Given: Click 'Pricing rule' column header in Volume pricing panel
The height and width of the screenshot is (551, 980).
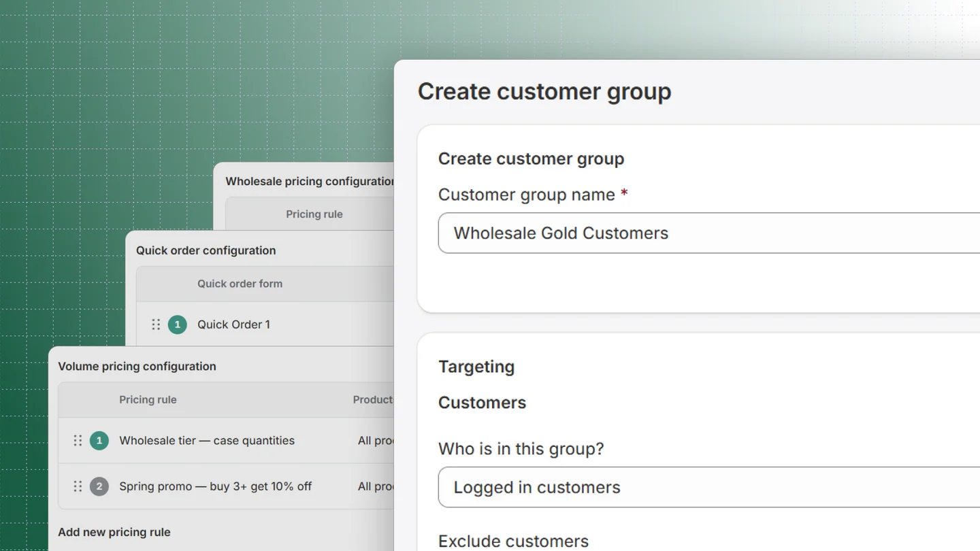Looking at the screenshot, I should point(148,400).
